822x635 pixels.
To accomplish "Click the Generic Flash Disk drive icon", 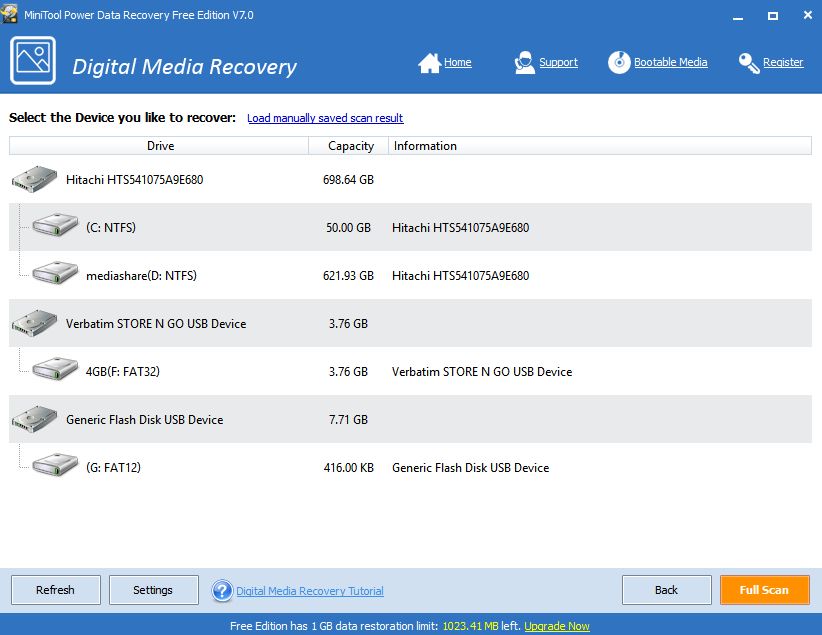I will [35, 420].
